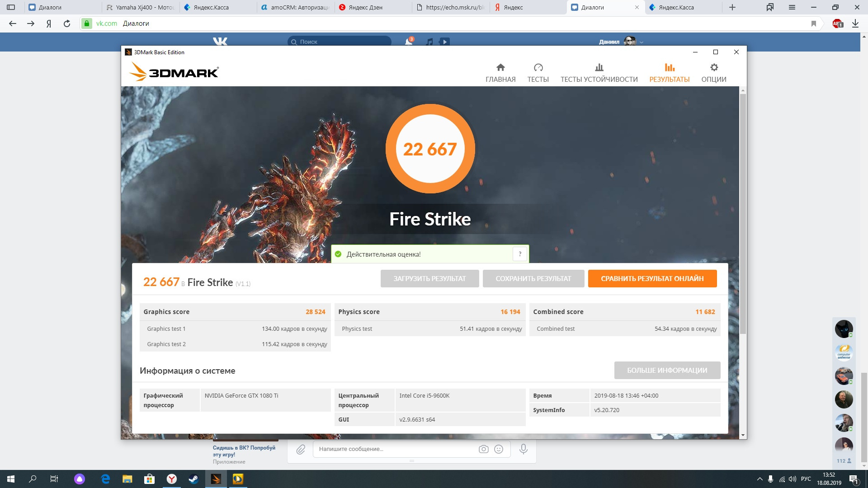The width and height of the screenshot is (868, 488).
Task: Open the Options gear icon
Action: coord(713,73)
